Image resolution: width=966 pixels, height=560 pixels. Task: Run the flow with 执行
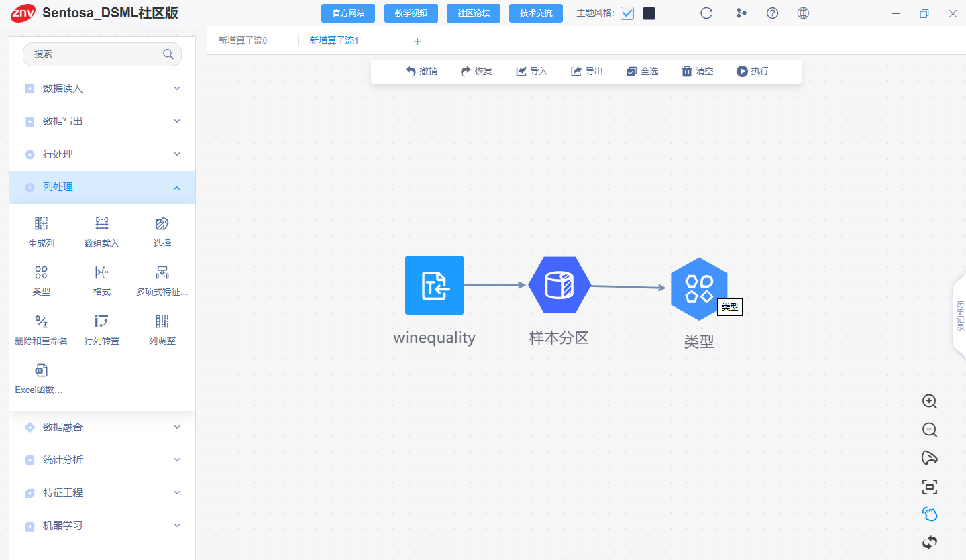[753, 71]
